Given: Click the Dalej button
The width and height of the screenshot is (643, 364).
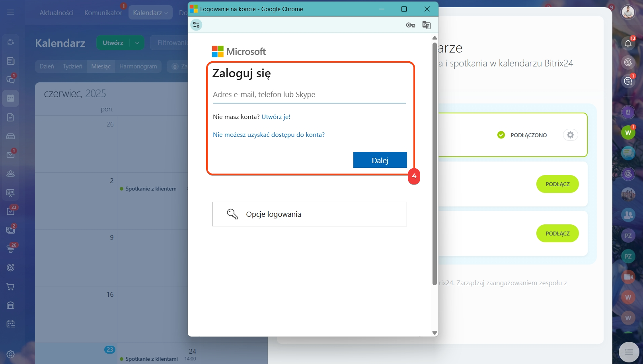Looking at the screenshot, I should 380,160.
